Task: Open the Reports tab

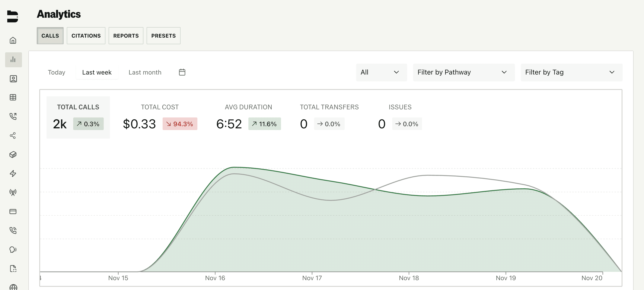Action: (x=126, y=35)
